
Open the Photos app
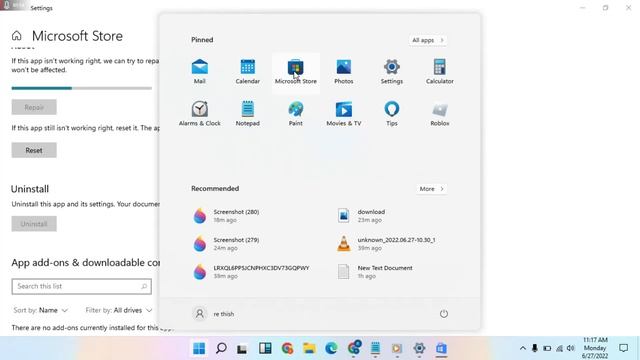click(344, 71)
